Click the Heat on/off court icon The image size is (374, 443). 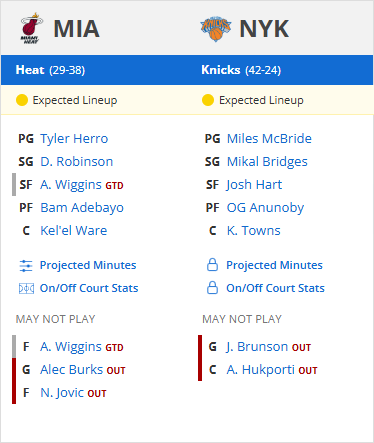26,288
